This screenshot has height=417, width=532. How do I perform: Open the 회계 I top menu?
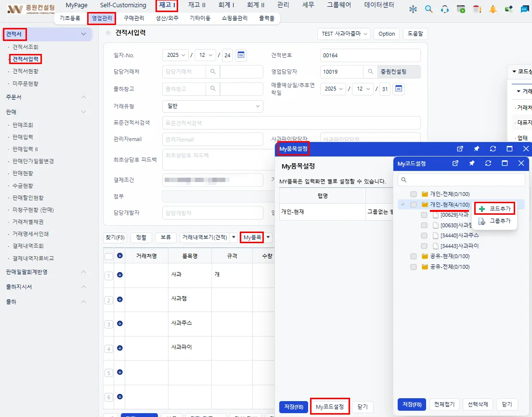[226, 5]
